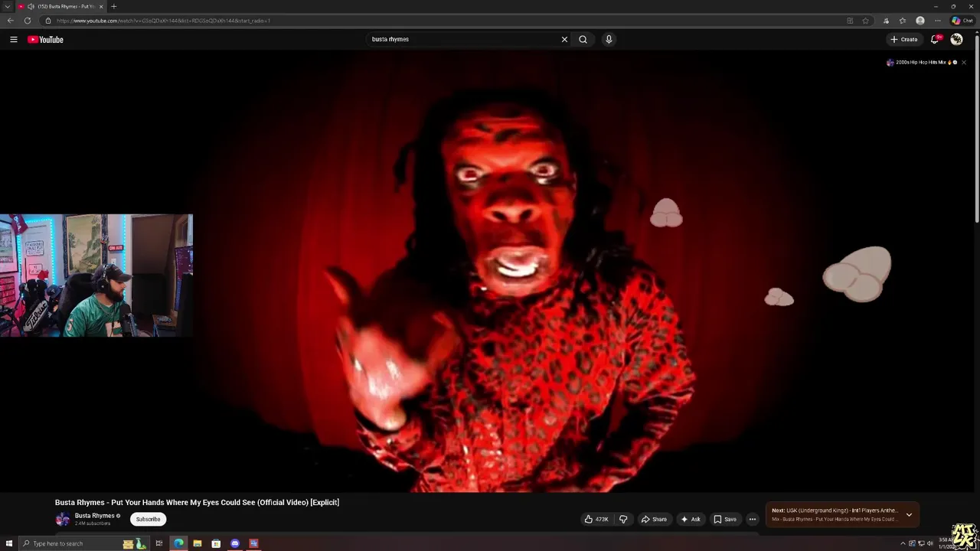Favorite this page with star icon

tap(865, 21)
